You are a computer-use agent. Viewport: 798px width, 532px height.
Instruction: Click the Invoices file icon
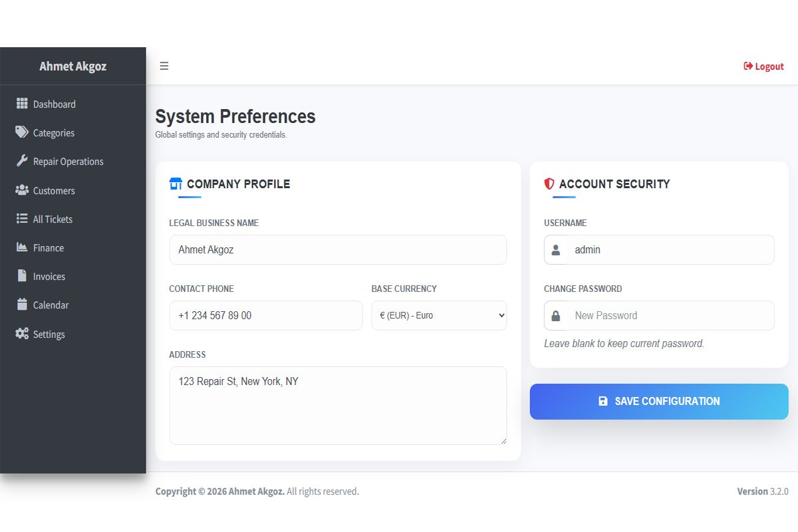tap(22, 276)
